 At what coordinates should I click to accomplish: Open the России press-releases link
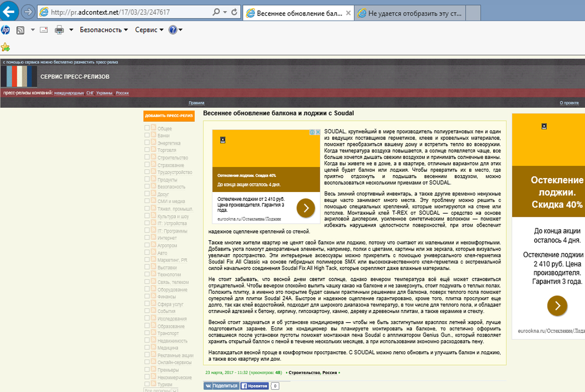(x=122, y=93)
